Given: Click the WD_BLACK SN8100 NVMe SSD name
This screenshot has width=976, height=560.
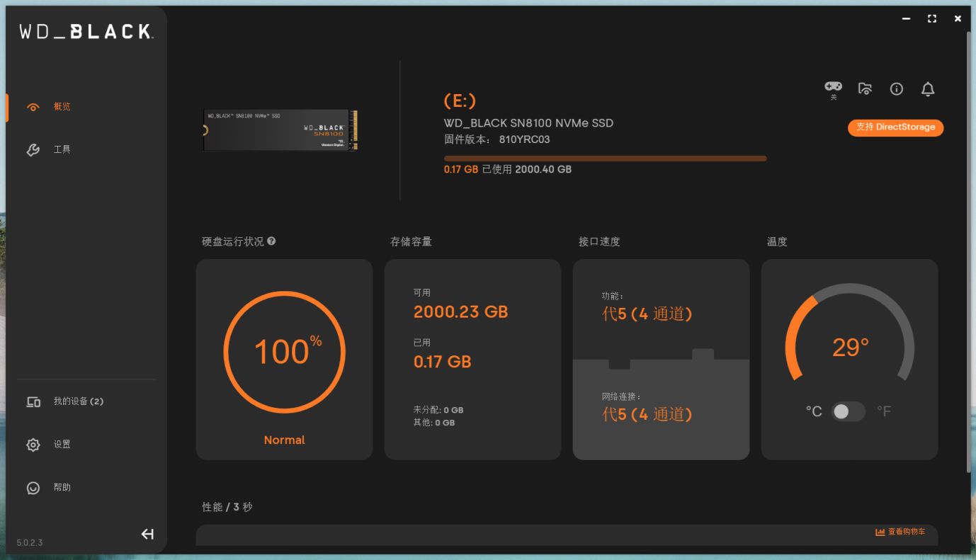Looking at the screenshot, I should 528,123.
